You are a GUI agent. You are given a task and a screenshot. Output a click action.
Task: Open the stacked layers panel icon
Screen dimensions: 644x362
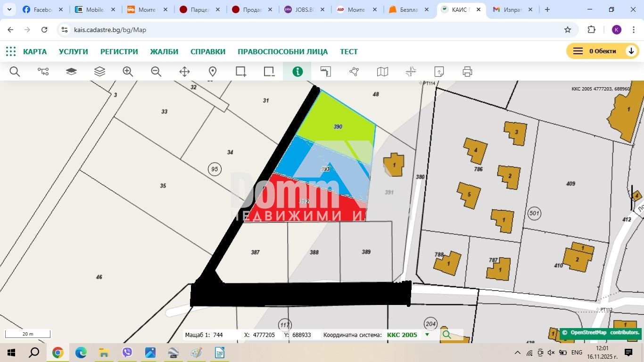(99, 72)
